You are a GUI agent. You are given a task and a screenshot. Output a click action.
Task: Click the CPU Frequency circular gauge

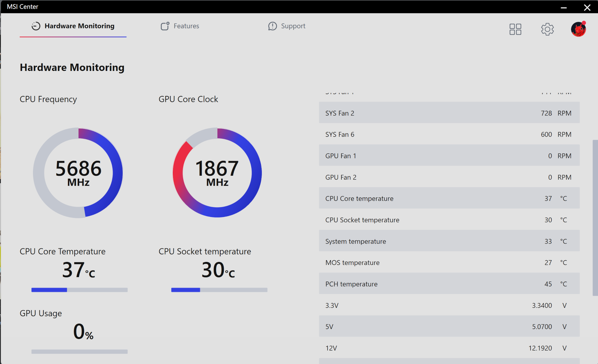[78, 173]
